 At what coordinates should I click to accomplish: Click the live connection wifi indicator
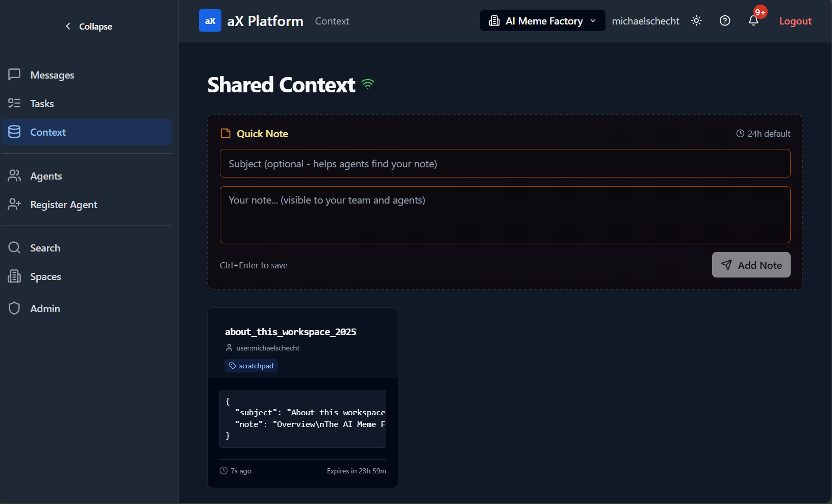coord(367,84)
